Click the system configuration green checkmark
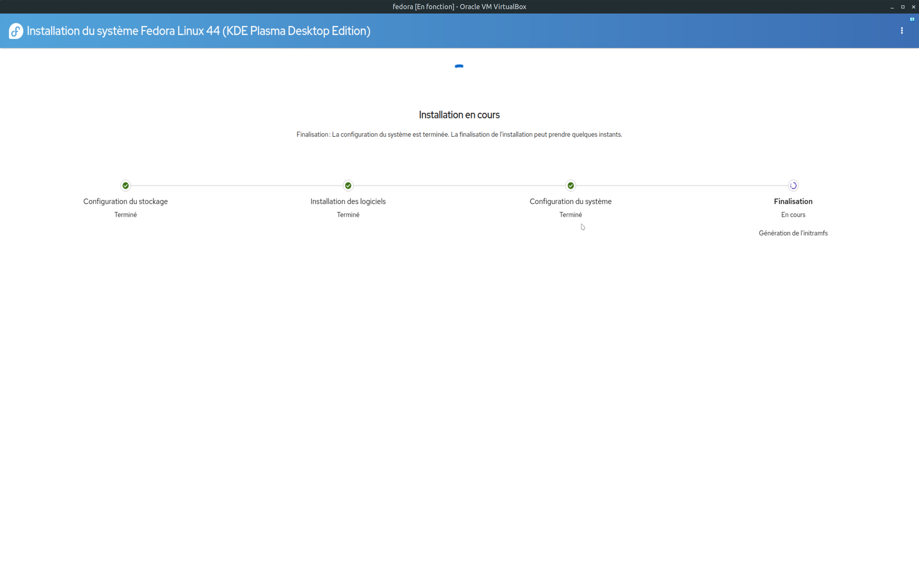The height and width of the screenshot is (588, 919). tap(570, 186)
